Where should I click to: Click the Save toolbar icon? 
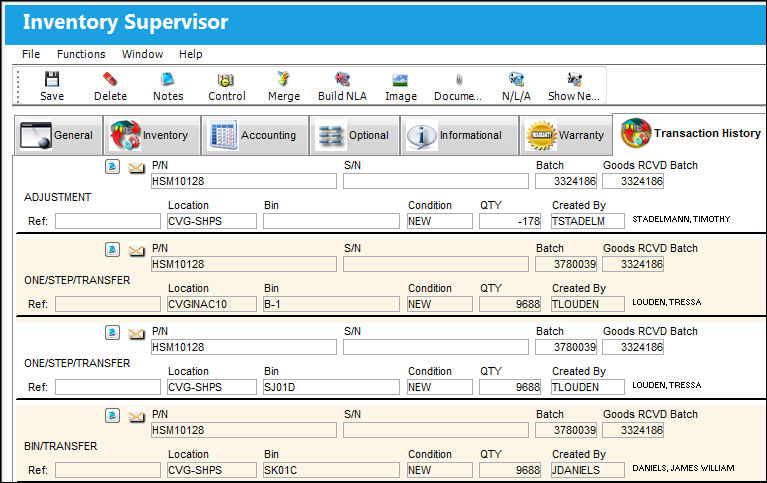pos(52,79)
